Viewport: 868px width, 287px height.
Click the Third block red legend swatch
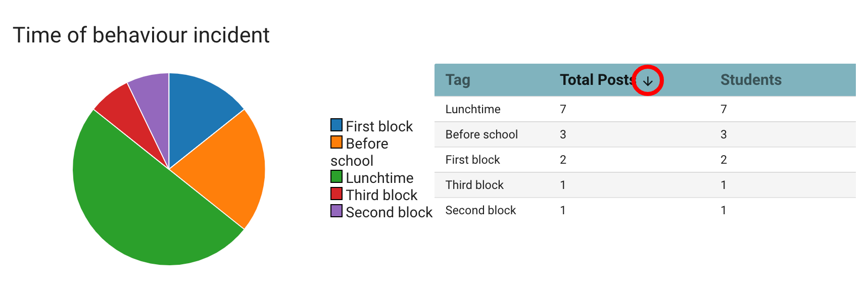(x=336, y=194)
